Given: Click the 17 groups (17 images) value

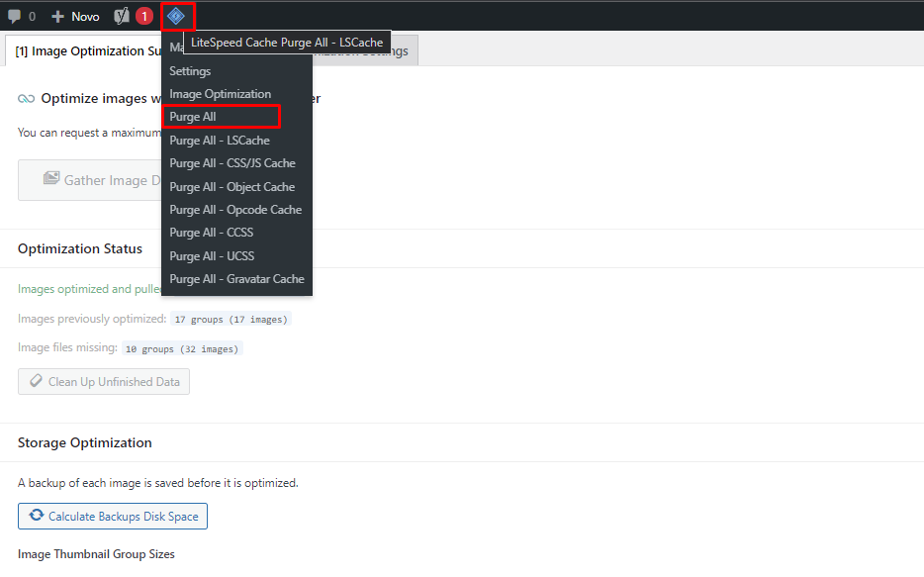Looking at the screenshot, I should 231,319.
